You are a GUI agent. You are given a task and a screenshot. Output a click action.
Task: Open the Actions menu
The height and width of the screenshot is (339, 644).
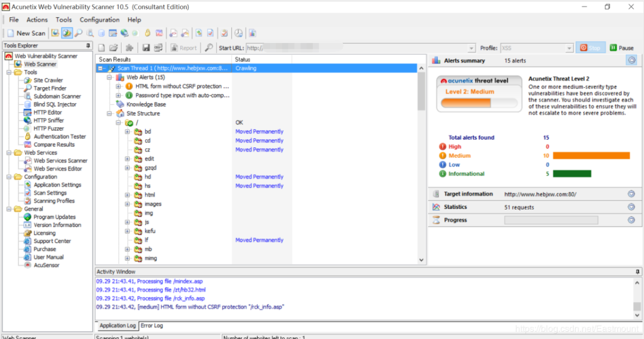click(37, 20)
